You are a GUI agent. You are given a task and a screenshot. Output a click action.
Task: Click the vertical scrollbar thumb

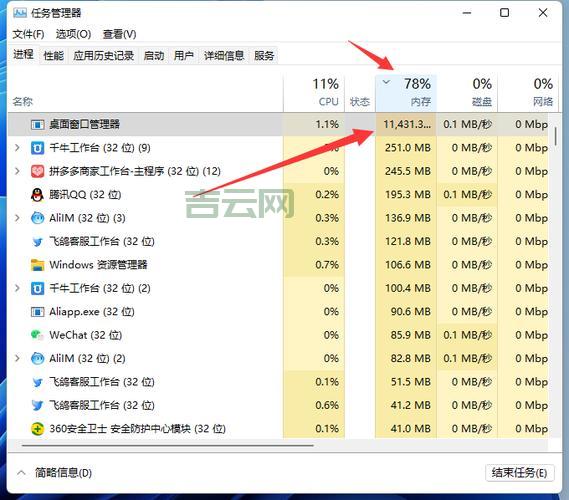click(556, 136)
